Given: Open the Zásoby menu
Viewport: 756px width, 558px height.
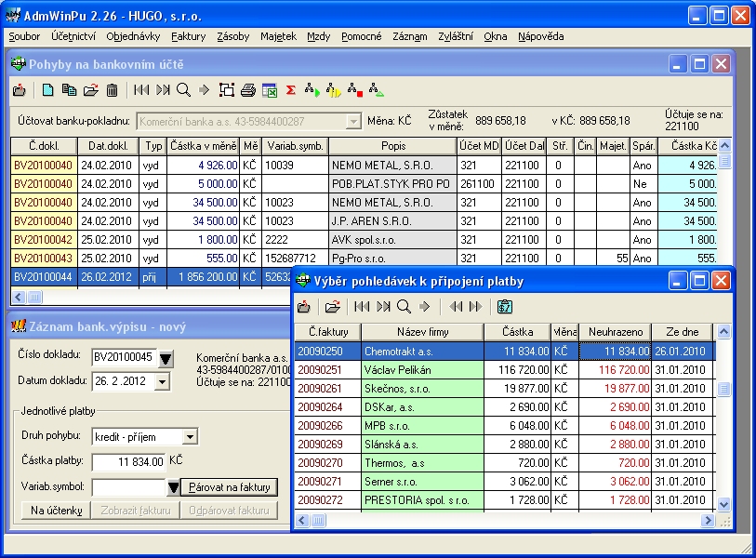Looking at the screenshot, I should pyautogui.click(x=232, y=36).
